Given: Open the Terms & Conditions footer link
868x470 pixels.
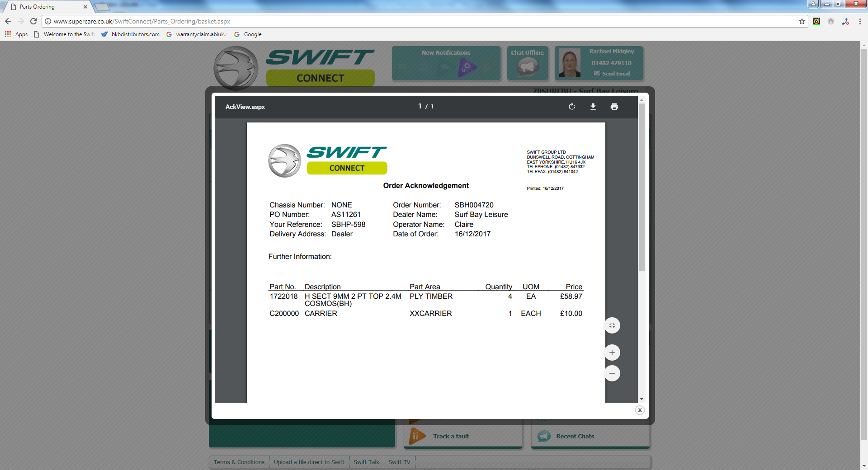Looking at the screenshot, I should click(x=239, y=462).
